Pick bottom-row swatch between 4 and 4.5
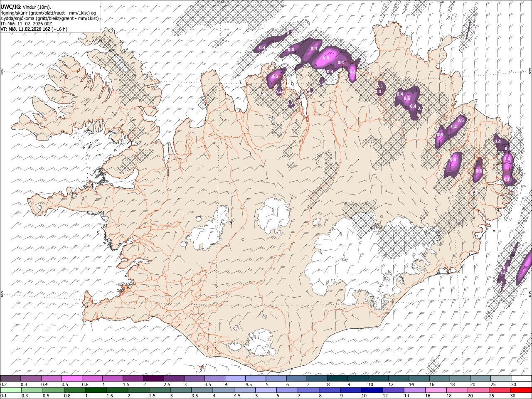Viewport: 532px width, 399px height. (223, 390)
